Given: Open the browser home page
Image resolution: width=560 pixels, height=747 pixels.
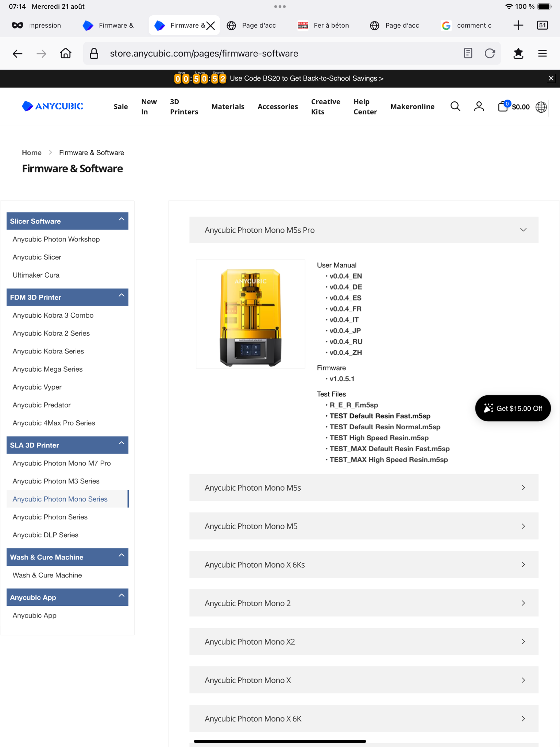Looking at the screenshot, I should (66, 54).
